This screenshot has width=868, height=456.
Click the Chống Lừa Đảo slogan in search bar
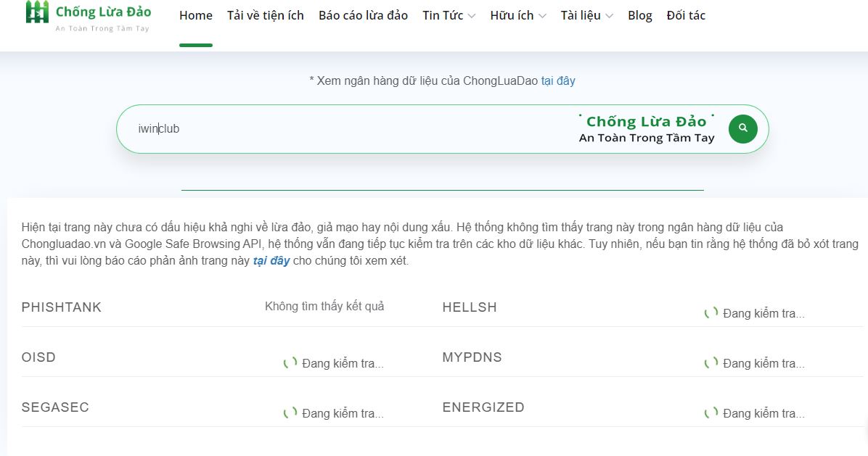(647, 129)
